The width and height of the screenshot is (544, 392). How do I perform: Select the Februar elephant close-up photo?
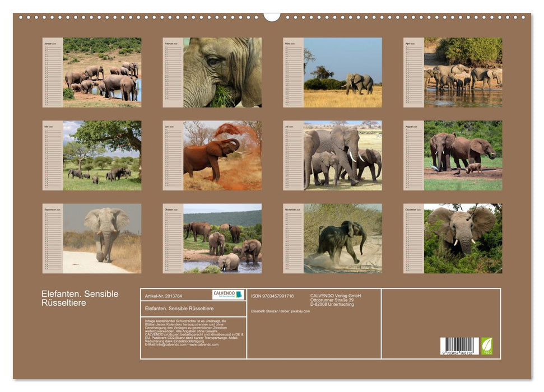pos(222,72)
